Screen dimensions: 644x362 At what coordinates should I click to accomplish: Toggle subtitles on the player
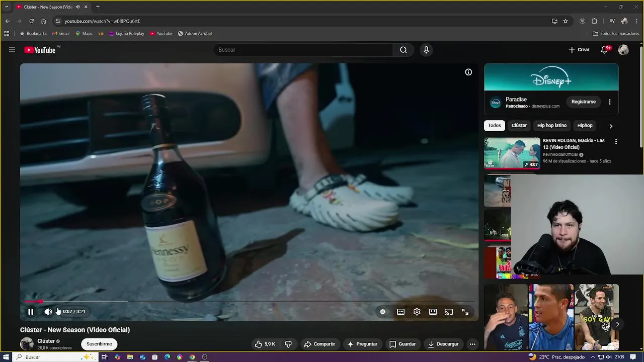pyautogui.click(x=400, y=312)
